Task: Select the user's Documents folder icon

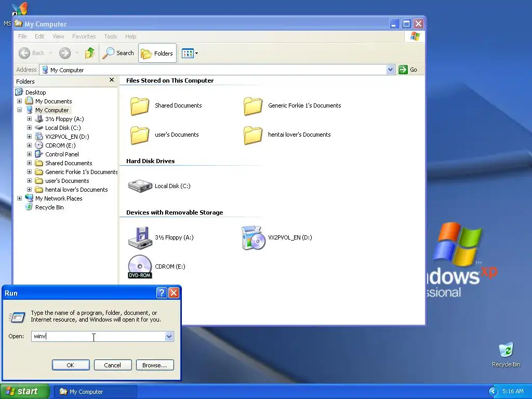Action: coord(140,135)
